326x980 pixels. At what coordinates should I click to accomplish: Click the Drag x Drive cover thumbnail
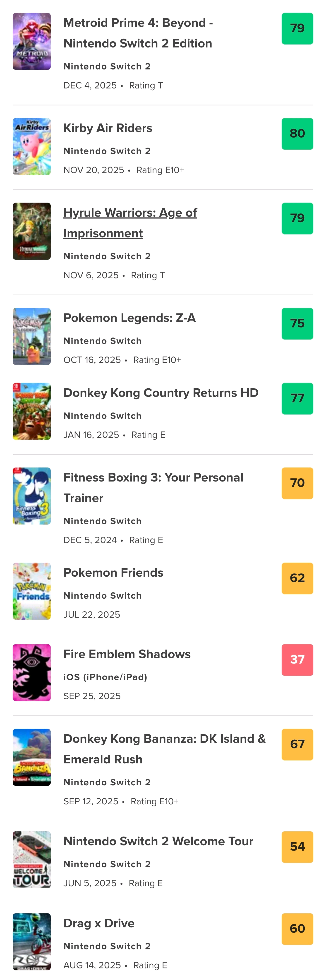[31, 941]
